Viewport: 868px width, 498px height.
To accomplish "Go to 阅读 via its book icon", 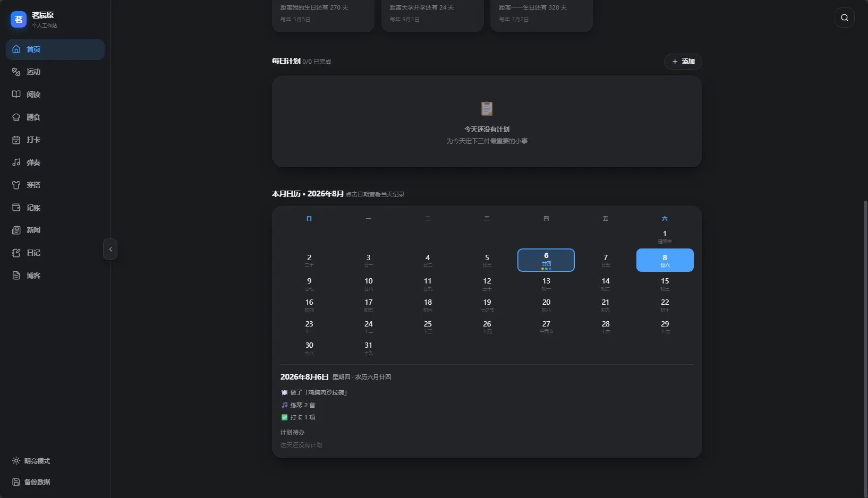I will (16, 95).
